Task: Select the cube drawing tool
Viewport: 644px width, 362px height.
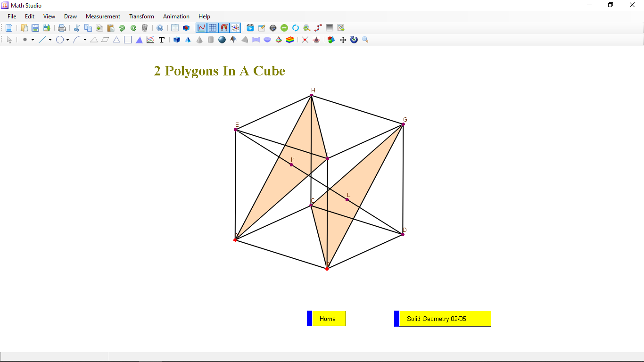Action: (177, 40)
